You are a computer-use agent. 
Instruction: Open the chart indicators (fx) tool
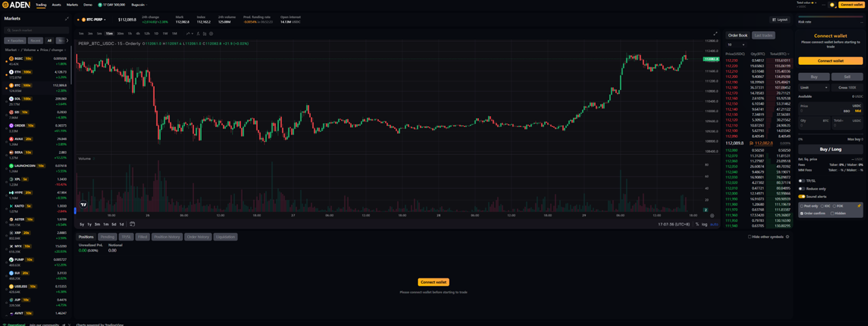point(198,33)
